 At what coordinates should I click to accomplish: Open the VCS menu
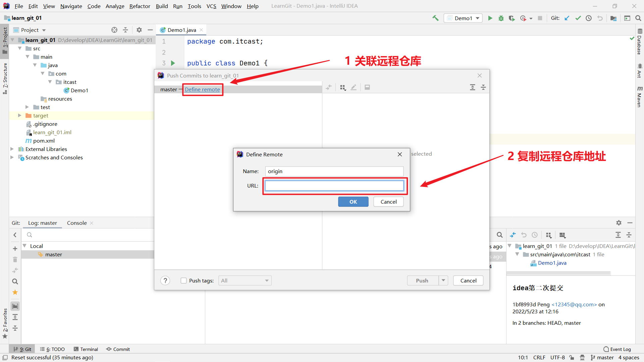(211, 6)
